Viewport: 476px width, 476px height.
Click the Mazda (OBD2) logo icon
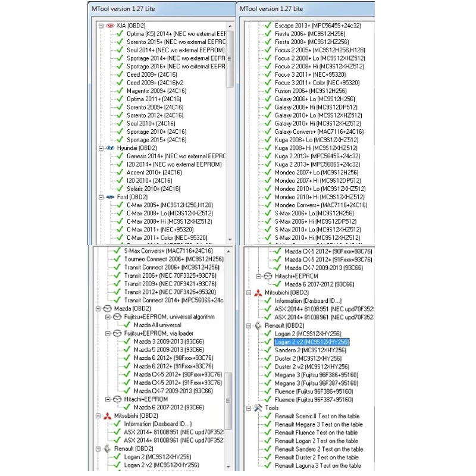click(108, 309)
